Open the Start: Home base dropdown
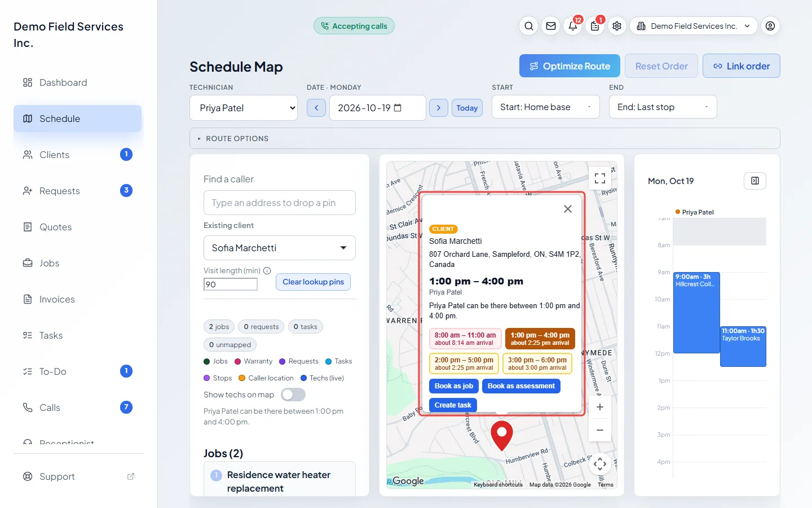Screen dimensions: 812x508 [x=546, y=107]
